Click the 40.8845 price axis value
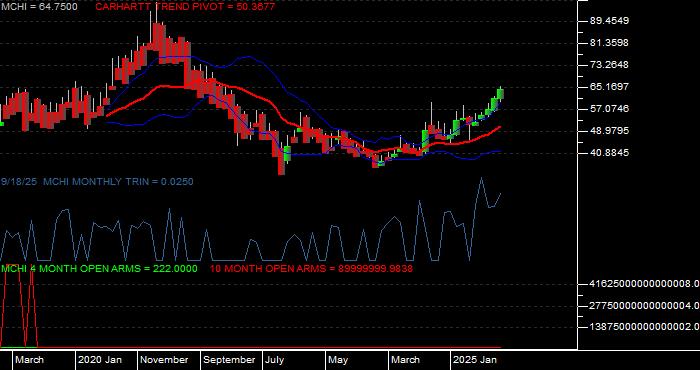Image resolution: width=700 pixels, height=370 pixels. (x=609, y=153)
